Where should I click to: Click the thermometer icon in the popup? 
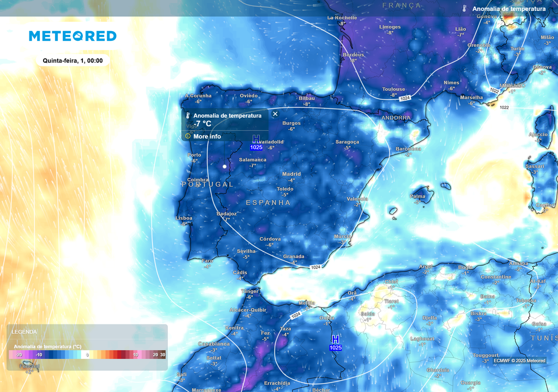coord(187,116)
